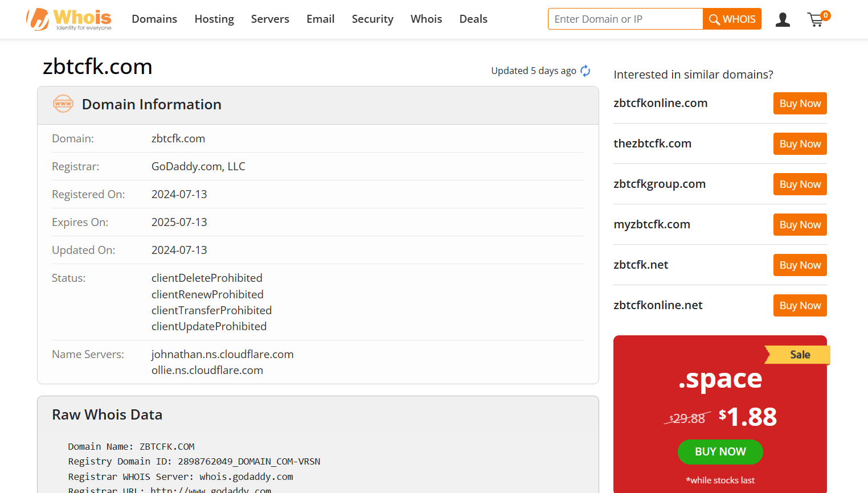Select the registrar value GoDaddy.com, LLC
868x493 pixels.
point(198,166)
